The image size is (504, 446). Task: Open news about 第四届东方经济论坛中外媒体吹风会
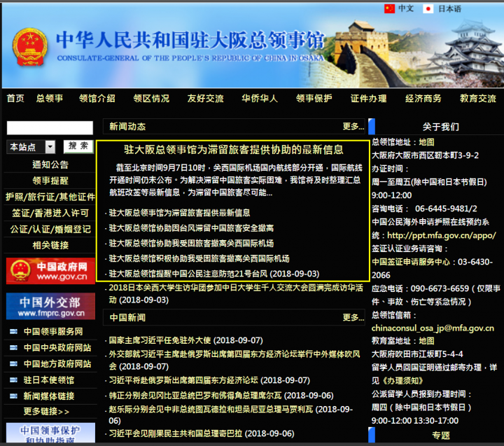point(234,361)
